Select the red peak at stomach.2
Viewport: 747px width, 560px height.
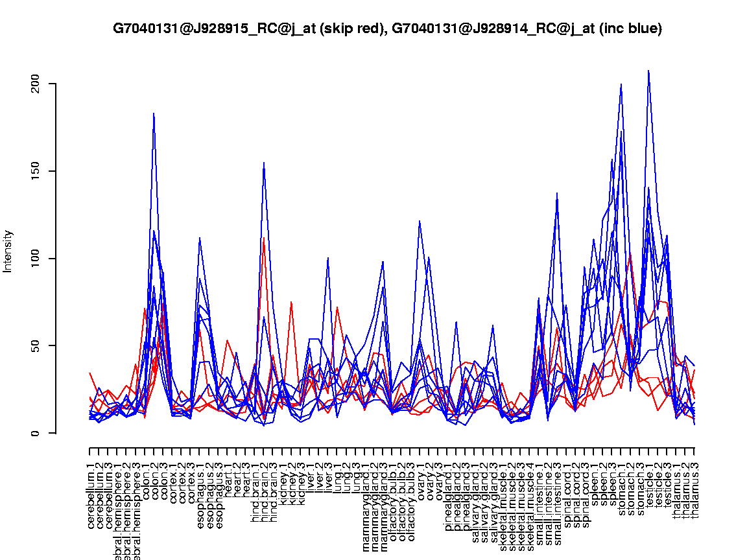click(x=630, y=253)
